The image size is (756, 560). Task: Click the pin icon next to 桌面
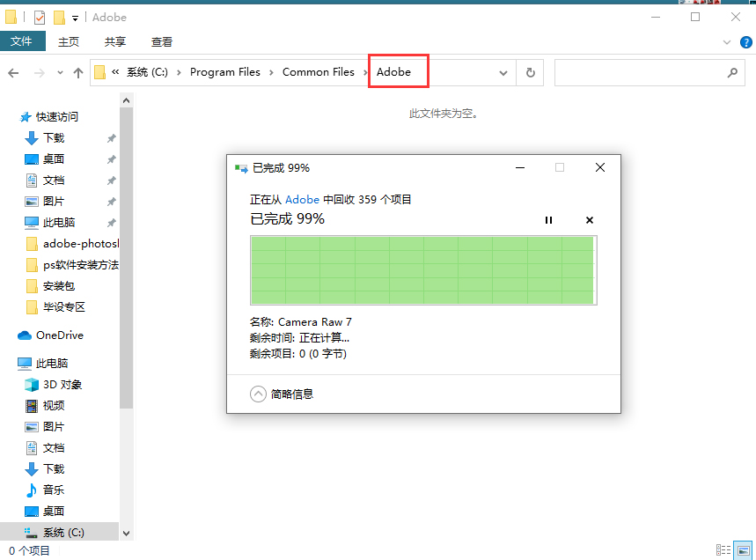[112, 159]
